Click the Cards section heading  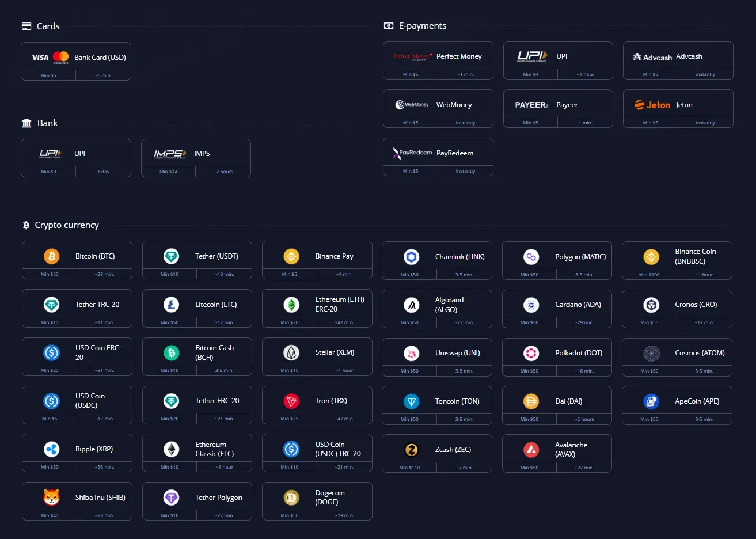[48, 26]
